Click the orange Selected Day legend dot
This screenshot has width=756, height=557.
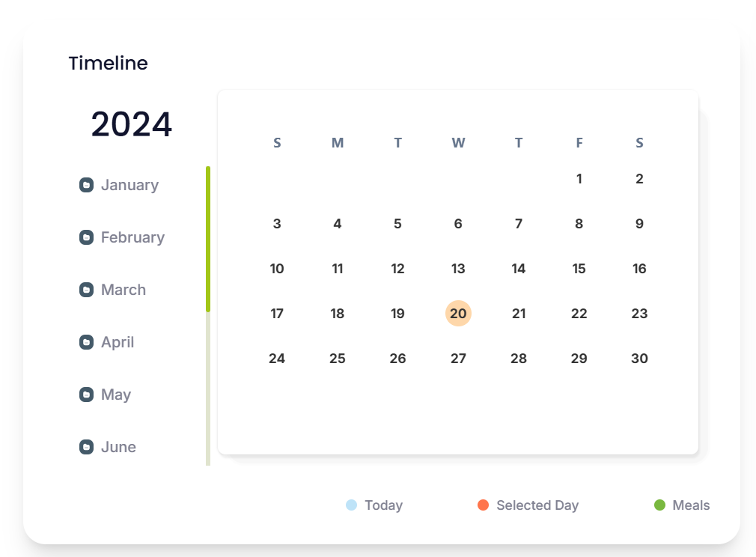483,505
